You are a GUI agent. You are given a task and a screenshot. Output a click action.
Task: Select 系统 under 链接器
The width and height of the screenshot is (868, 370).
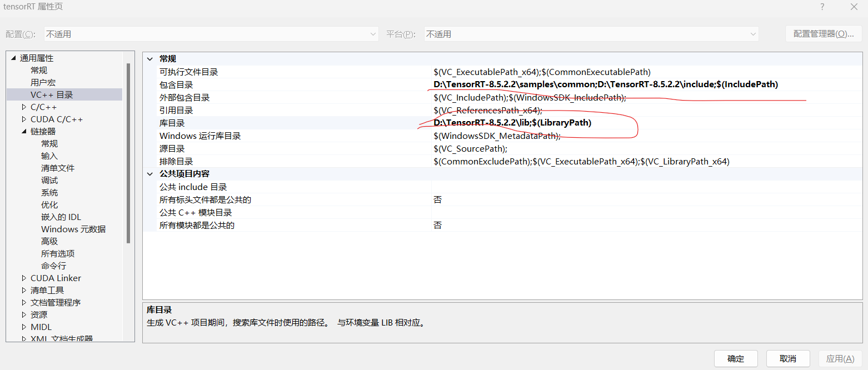tap(49, 193)
